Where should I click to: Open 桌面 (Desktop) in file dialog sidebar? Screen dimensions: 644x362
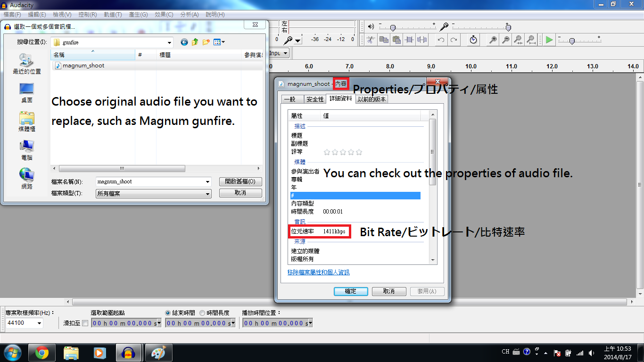[26, 93]
